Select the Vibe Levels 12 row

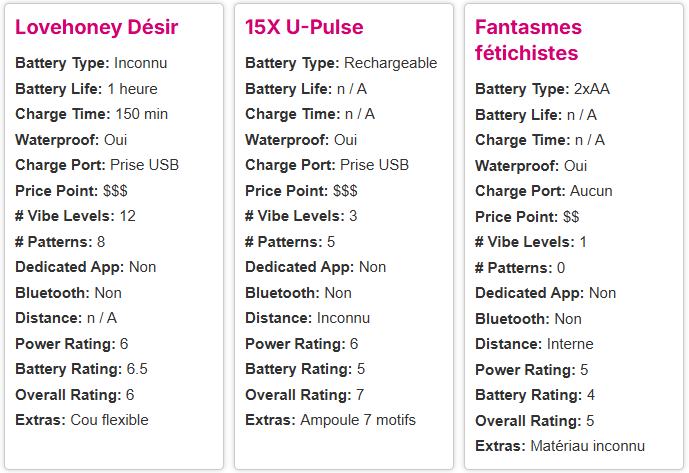tap(75, 216)
